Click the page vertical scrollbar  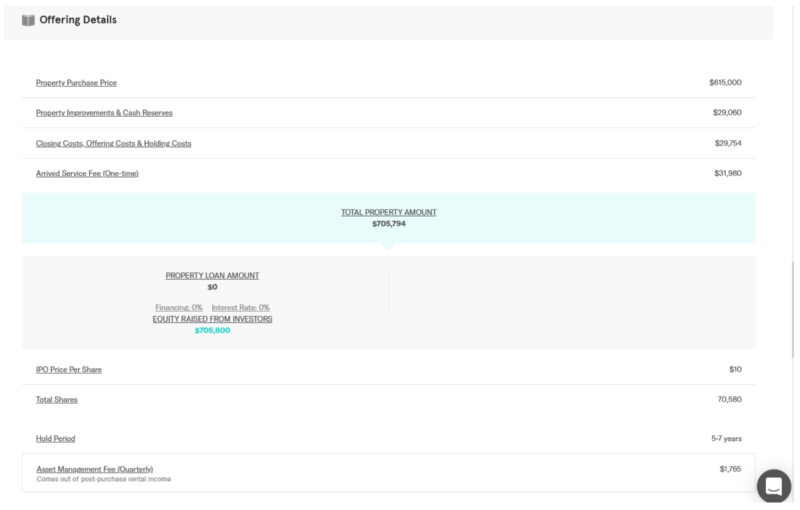792,309
